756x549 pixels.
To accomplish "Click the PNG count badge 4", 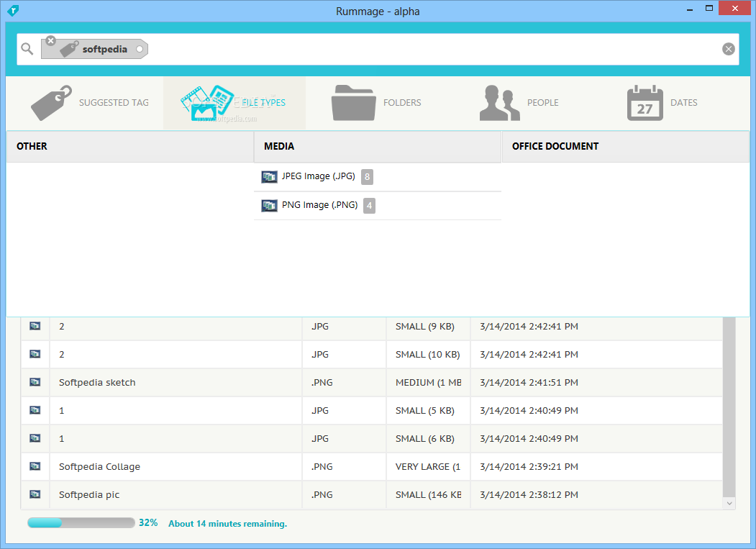I will pos(369,206).
